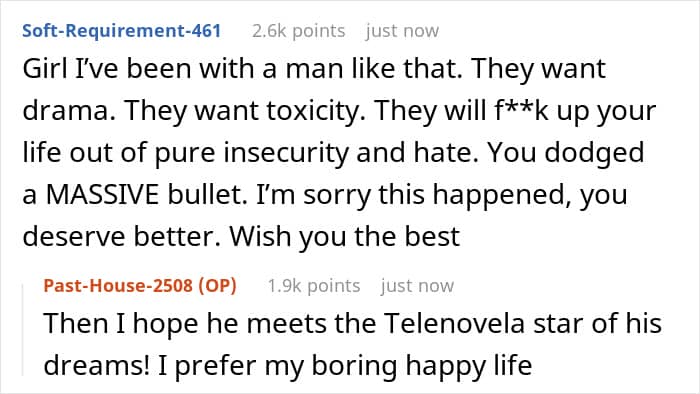This screenshot has height=394, width=700.
Task: Click the 2.6k points score
Action: [x=299, y=31]
